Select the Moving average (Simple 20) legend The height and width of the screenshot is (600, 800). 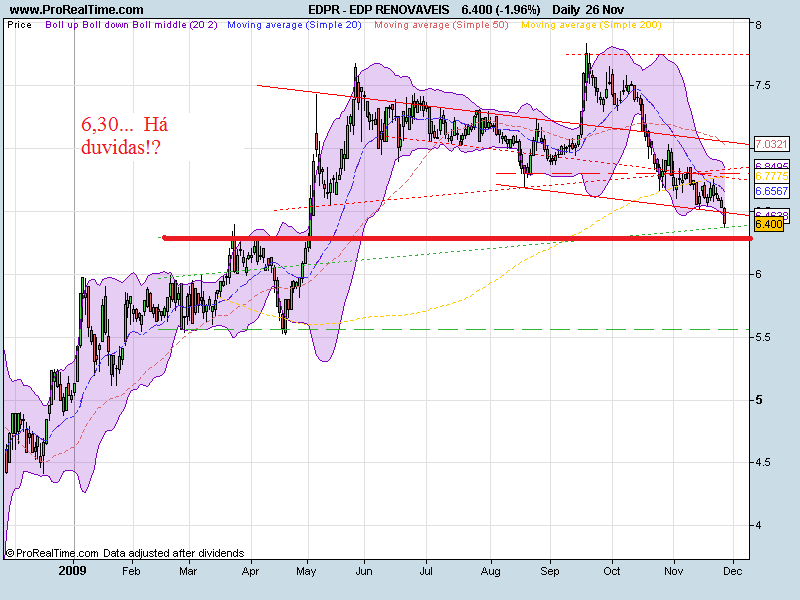pos(294,25)
